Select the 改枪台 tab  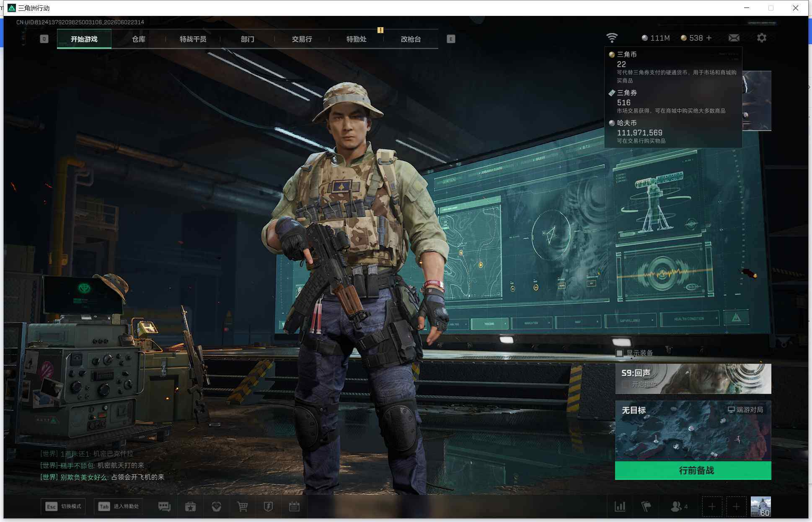(x=411, y=39)
